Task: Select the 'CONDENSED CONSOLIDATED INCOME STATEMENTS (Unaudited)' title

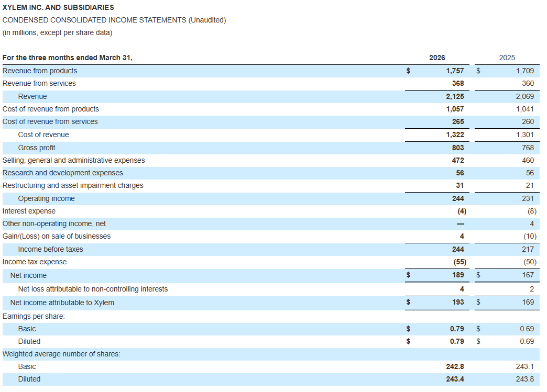Action: 114,20
